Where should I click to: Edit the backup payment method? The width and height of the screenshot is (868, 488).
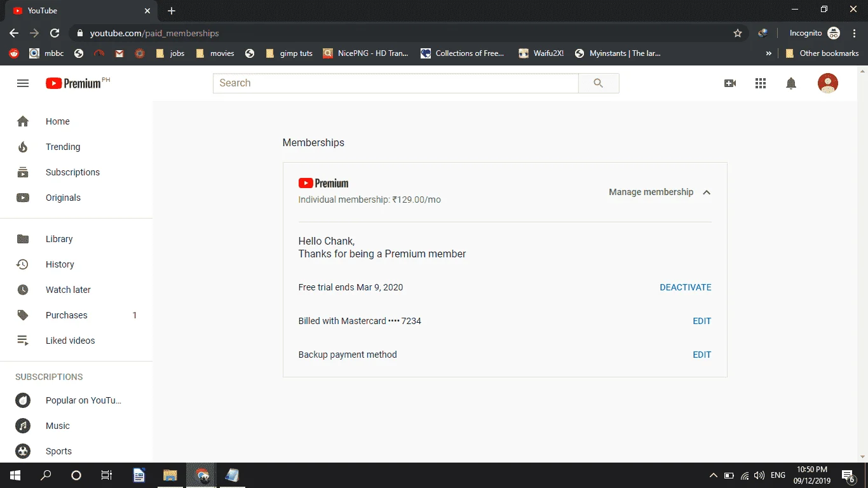[x=702, y=355]
